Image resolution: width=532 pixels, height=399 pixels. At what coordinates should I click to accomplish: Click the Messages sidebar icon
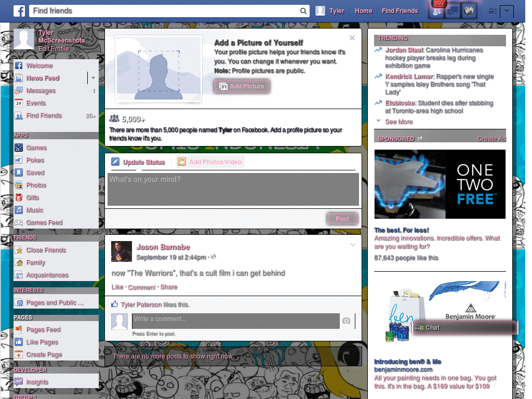(x=19, y=90)
